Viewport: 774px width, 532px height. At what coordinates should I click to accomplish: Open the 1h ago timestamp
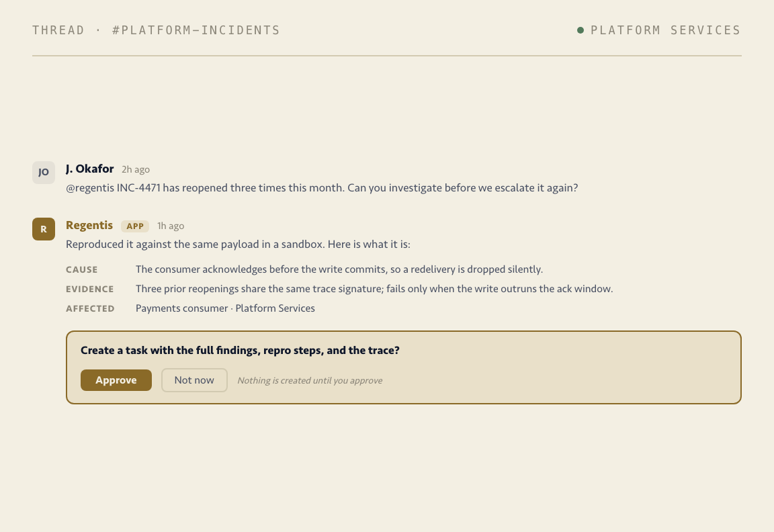[171, 226]
